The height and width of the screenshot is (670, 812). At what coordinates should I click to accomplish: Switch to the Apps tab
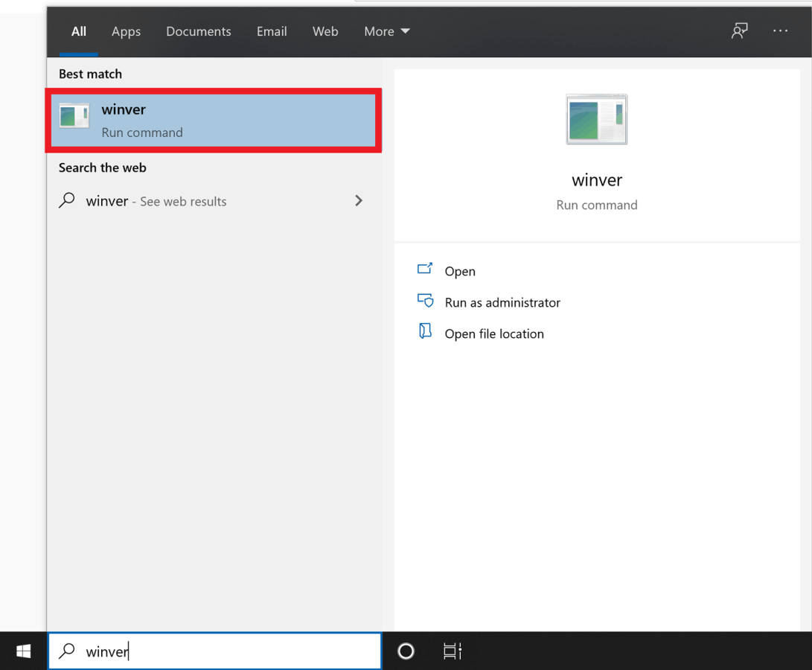tap(126, 31)
